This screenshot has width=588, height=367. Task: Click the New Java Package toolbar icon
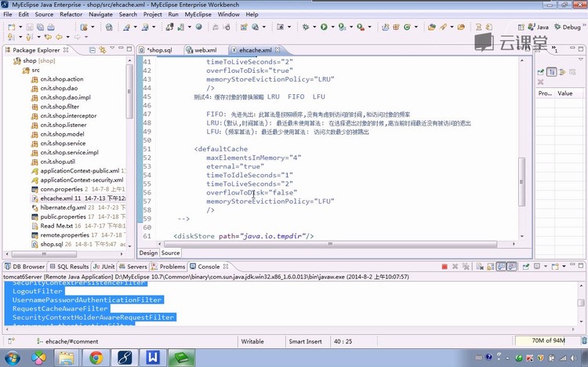(x=396, y=27)
